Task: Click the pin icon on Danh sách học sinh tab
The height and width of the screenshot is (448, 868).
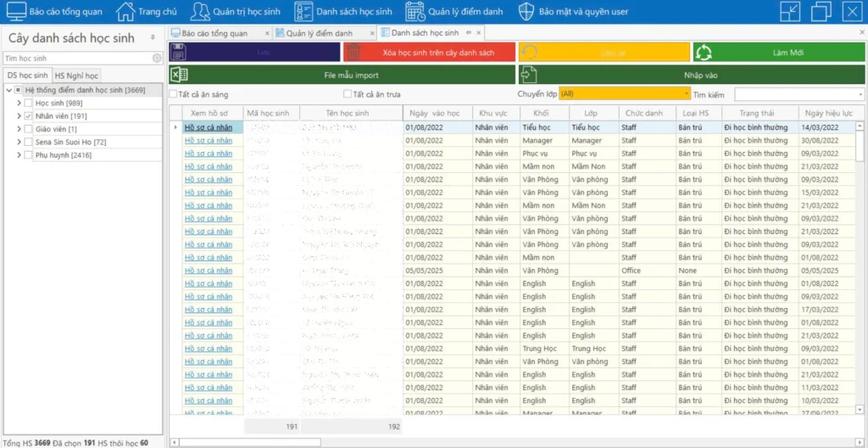Action: pyautogui.click(x=468, y=33)
